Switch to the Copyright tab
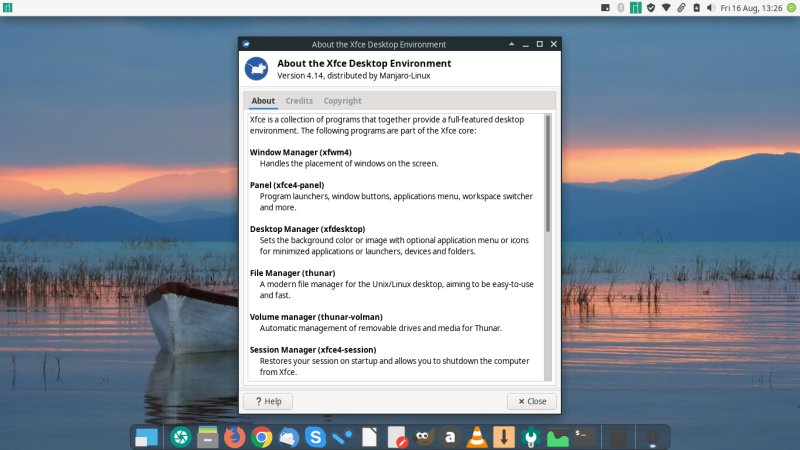Image resolution: width=800 pixels, height=450 pixels. tap(342, 101)
